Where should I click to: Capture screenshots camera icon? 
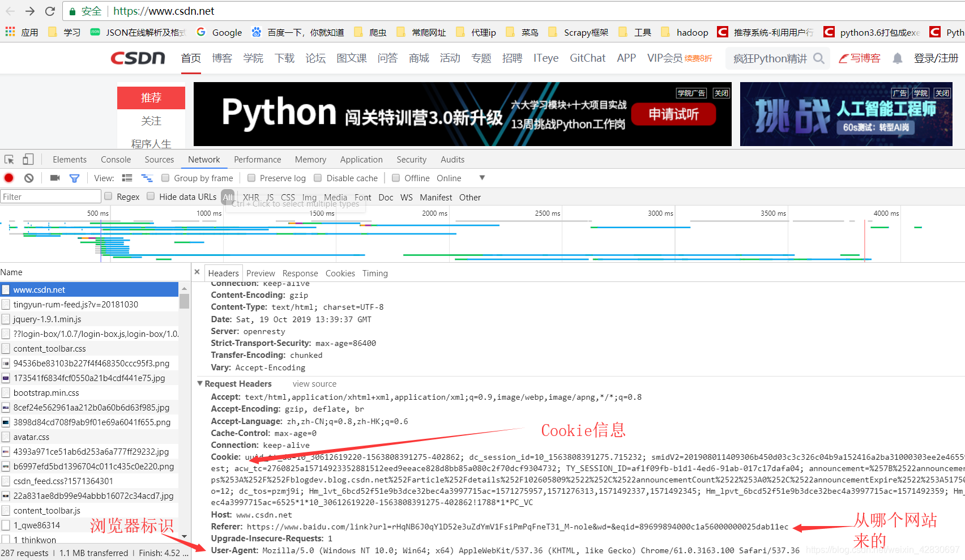[55, 178]
